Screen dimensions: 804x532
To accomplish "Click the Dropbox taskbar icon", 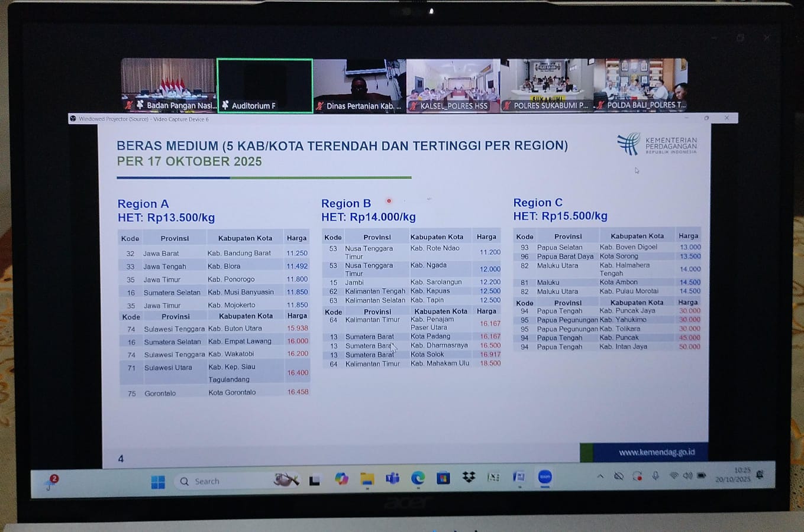I will click(469, 478).
